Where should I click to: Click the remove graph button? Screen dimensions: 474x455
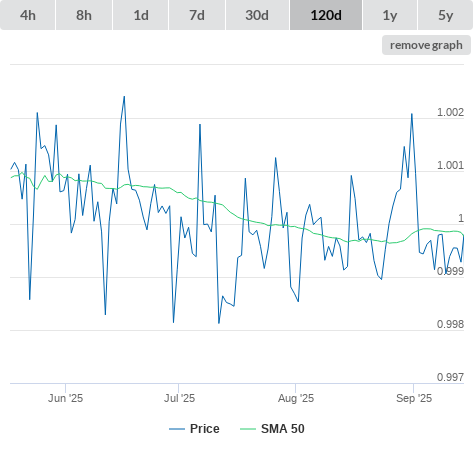[x=426, y=45]
